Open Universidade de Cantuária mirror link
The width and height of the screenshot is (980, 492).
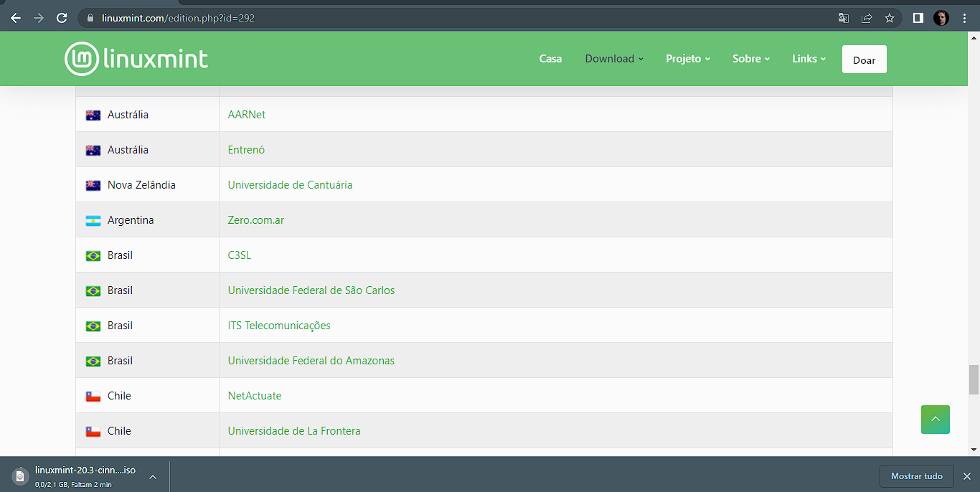[x=290, y=185]
